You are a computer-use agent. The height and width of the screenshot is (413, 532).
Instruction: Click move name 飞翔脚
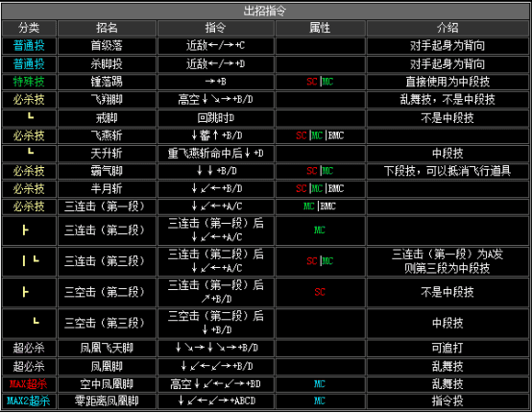[x=107, y=100]
